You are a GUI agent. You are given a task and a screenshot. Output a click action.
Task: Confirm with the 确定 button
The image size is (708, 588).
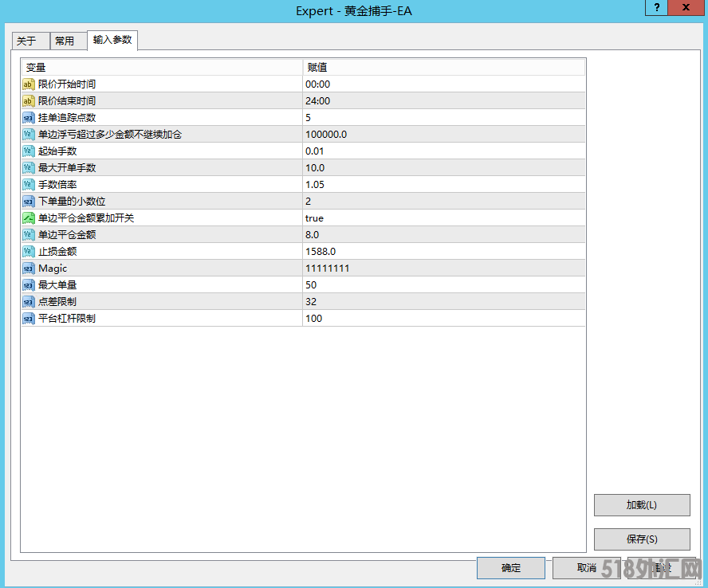[511, 568]
